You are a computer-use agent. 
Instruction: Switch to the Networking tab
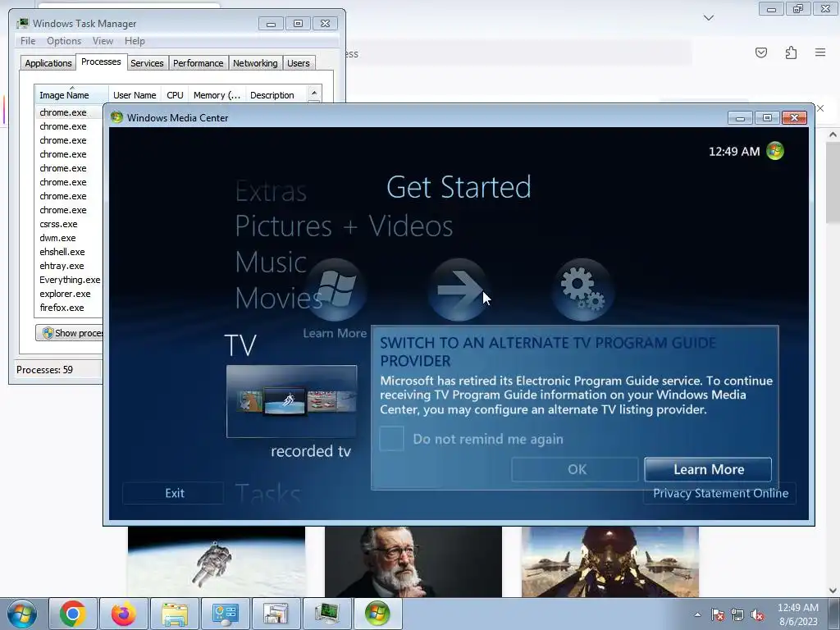(255, 62)
